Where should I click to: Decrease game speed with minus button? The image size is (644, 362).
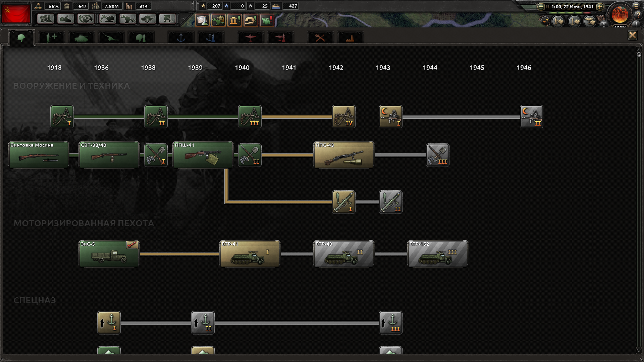point(541,7)
